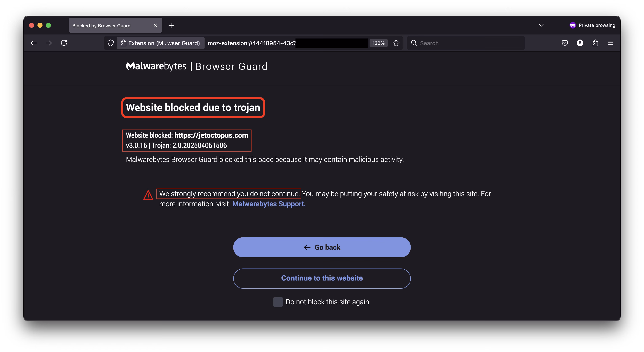Open the Browser Guard B extension icon
The image size is (644, 352).
click(580, 43)
